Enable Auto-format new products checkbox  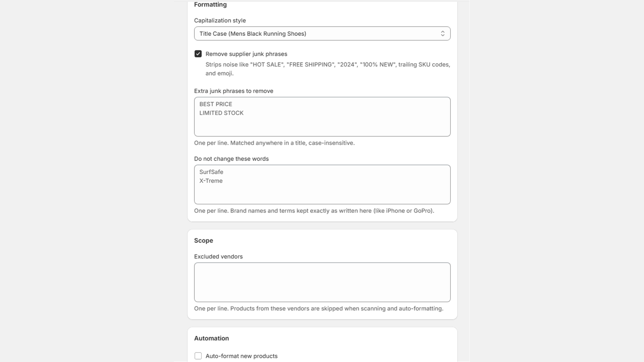198,356
